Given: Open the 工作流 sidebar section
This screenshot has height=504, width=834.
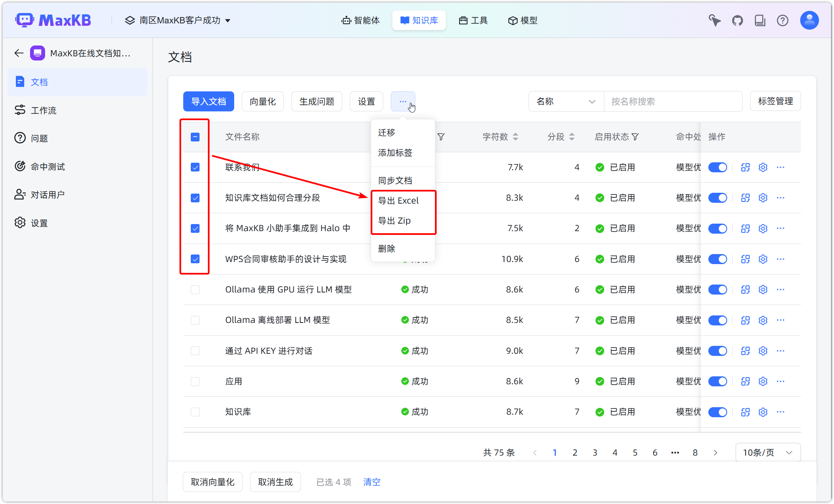Looking at the screenshot, I should click(x=43, y=110).
